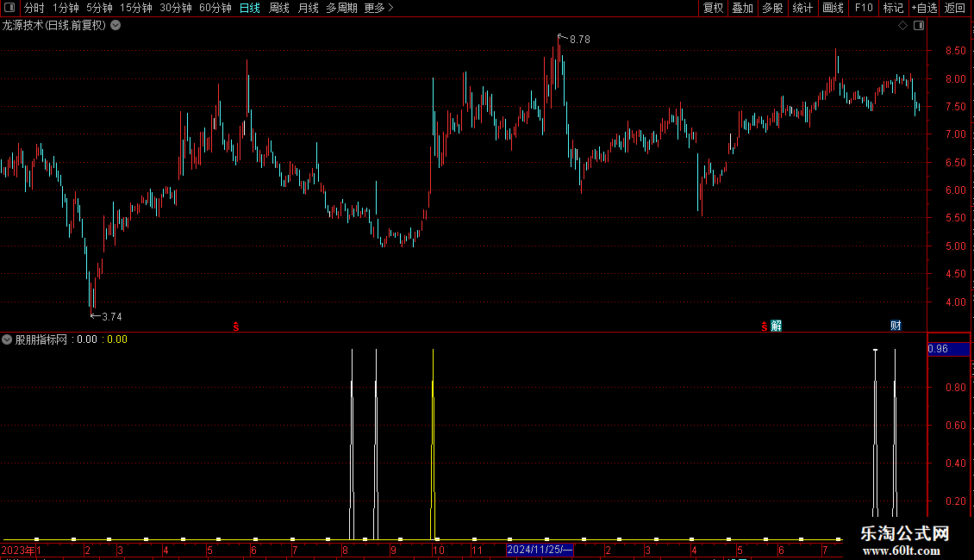This screenshot has height=560, width=974.
Task: Open the red S marker near May
Action: tap(236, 327)
